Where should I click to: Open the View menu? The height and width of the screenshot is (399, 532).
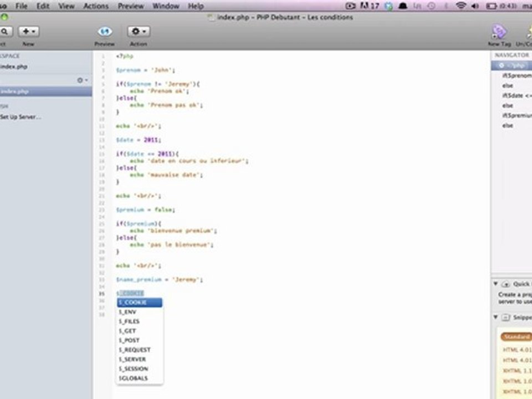(66, 6)
